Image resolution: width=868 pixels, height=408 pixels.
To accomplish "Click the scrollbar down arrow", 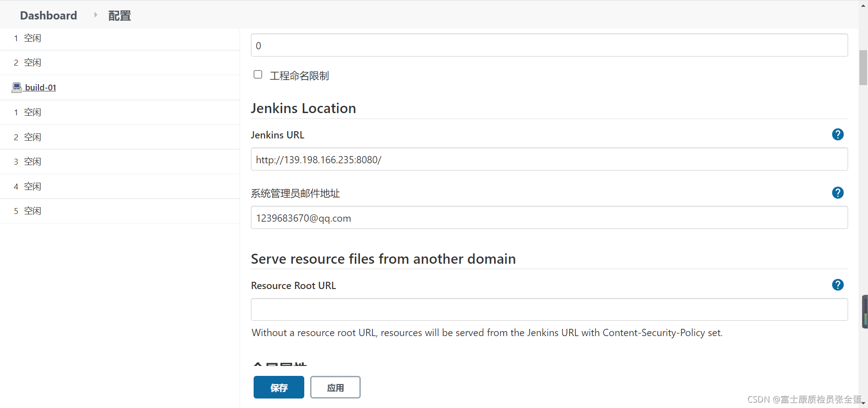I will click(x=863, y=403).
